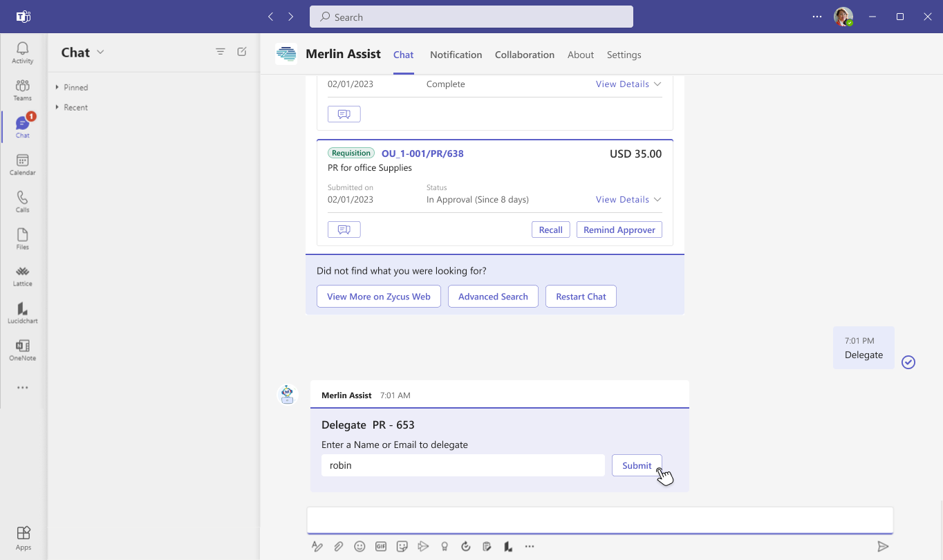Click the message compose box
Screen dimensions: 943x560
click(x=600, y=520)
